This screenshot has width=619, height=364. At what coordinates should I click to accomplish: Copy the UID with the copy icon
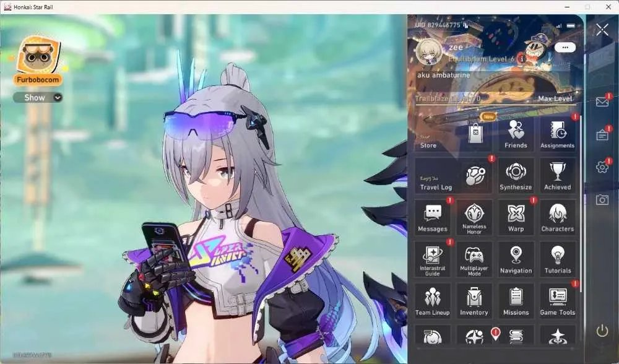click(466, 25)
